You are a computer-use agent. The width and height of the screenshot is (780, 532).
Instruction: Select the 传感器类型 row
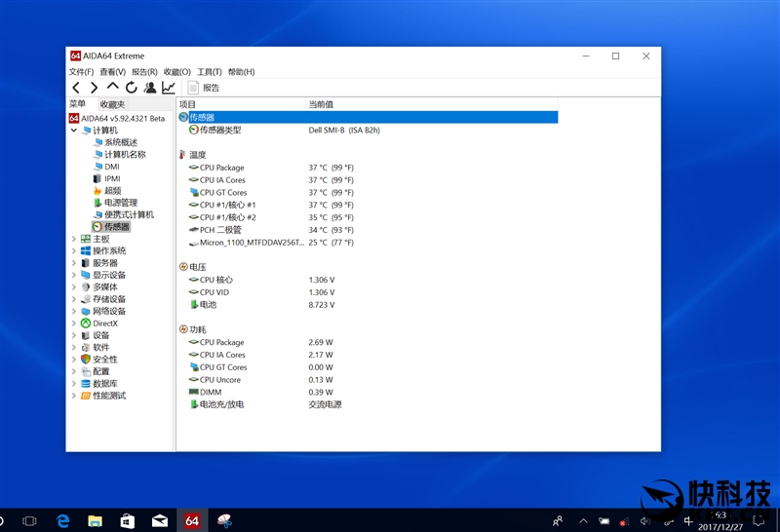coord(369,131)
